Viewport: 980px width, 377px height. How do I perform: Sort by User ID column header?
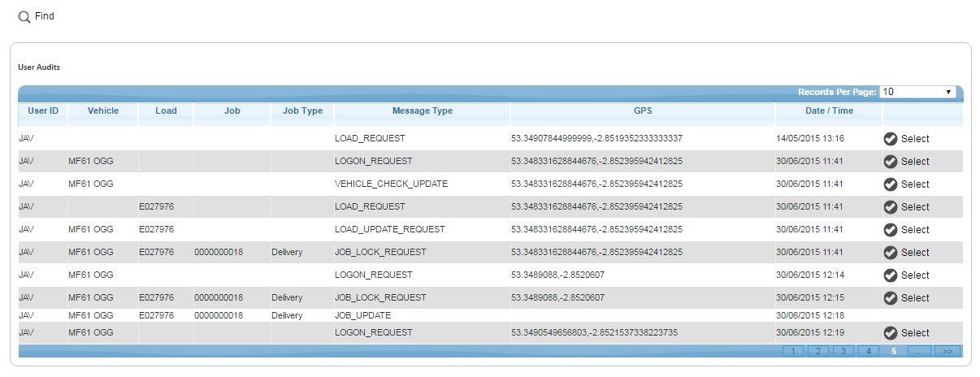point(43,110)
